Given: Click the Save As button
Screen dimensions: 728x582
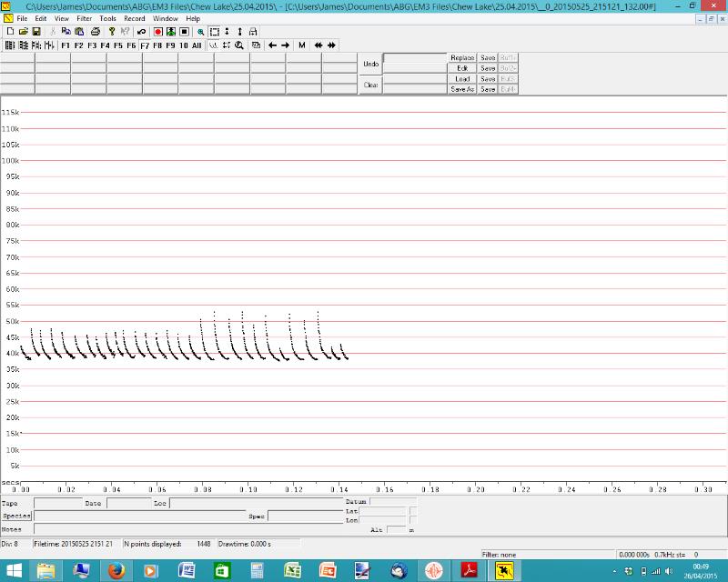Looking at the screenshot, I should 462,89.
